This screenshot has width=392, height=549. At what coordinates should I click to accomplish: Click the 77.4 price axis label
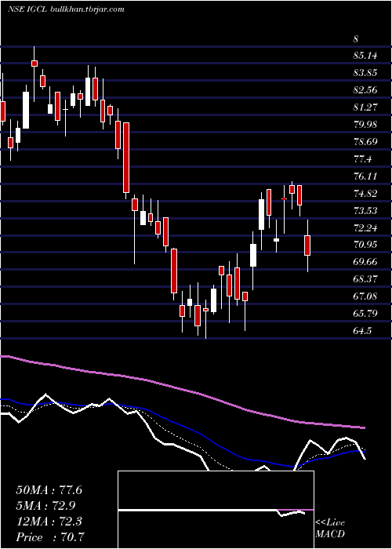click(x=362, y=159)
